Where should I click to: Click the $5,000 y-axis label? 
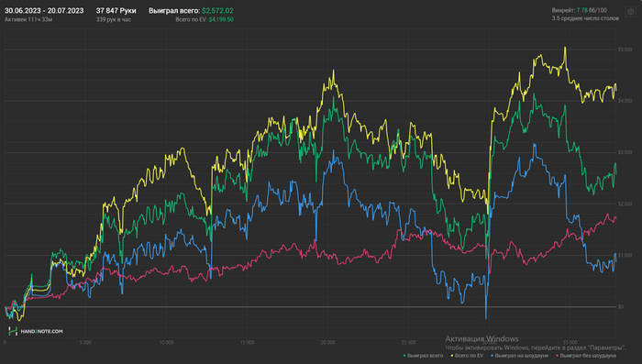tap(625, 50)
